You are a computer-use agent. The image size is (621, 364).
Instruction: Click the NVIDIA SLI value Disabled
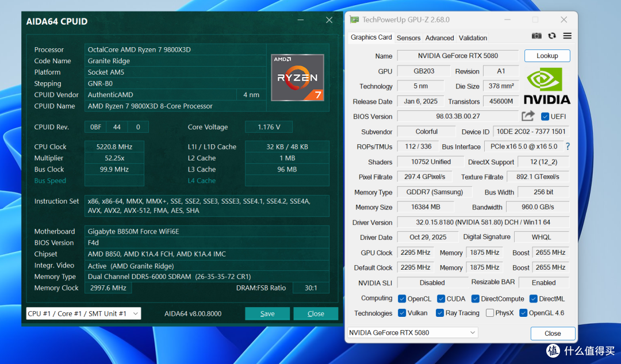432,283
